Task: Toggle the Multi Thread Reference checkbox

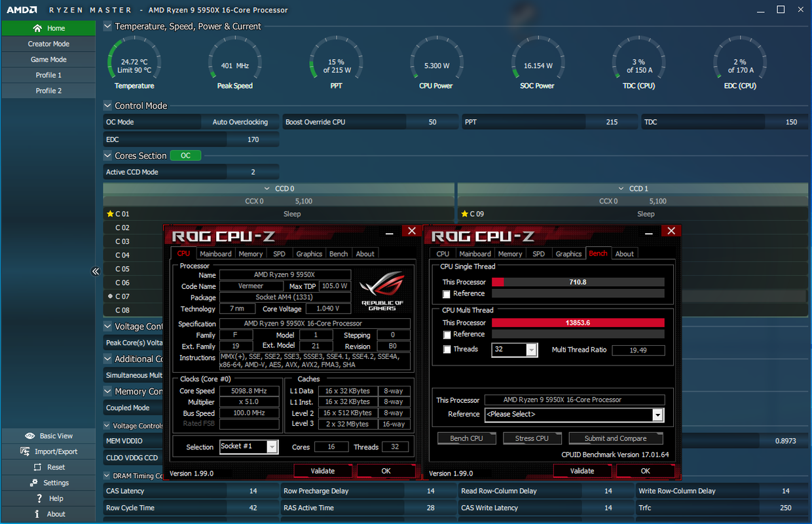Action: pos(447,335)
